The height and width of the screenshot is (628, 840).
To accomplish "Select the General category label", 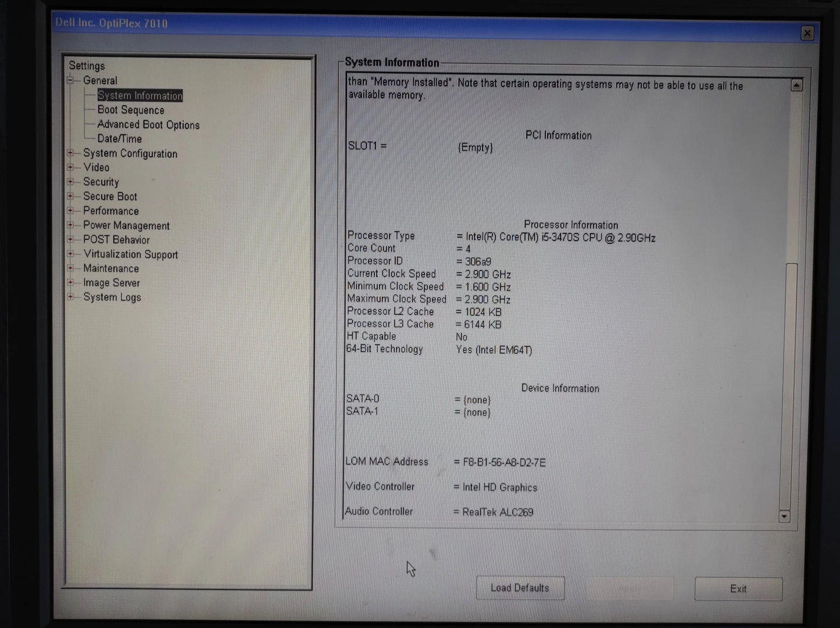I will pos(100,81).
